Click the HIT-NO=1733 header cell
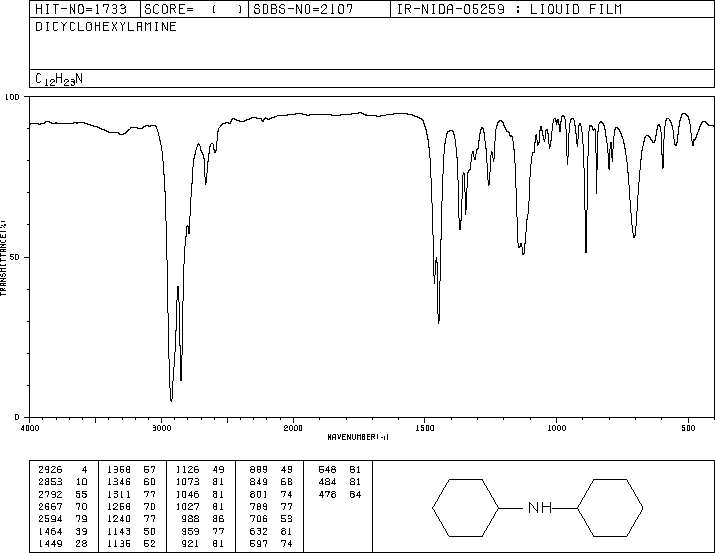This screenshot has height=553, width=715. pyautogui.click(x=85, y=9)
